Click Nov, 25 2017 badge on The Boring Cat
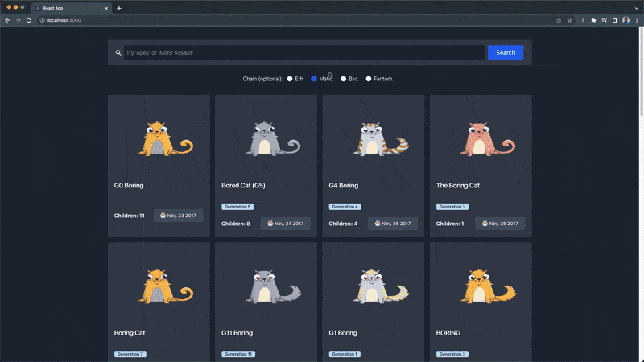 coord(500,224)
